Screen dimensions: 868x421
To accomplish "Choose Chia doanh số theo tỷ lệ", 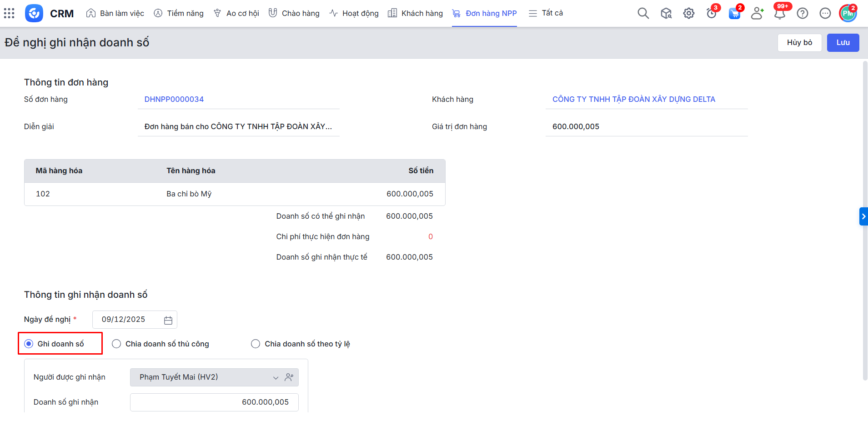I will tap(256, 344).
